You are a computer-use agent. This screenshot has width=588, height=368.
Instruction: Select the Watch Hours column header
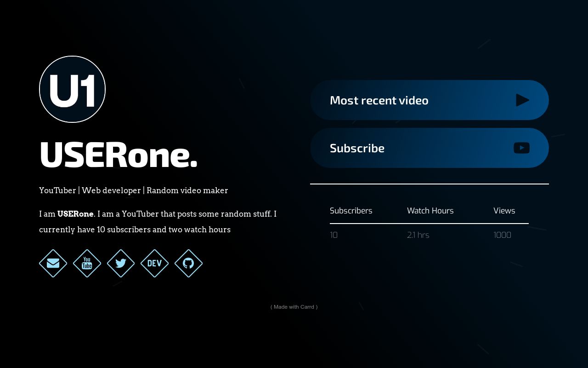point(430,210)
